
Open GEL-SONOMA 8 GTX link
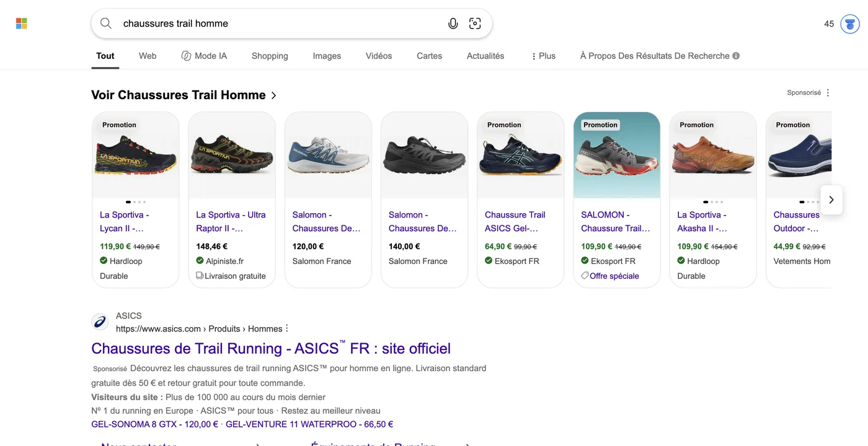[154, 424]
